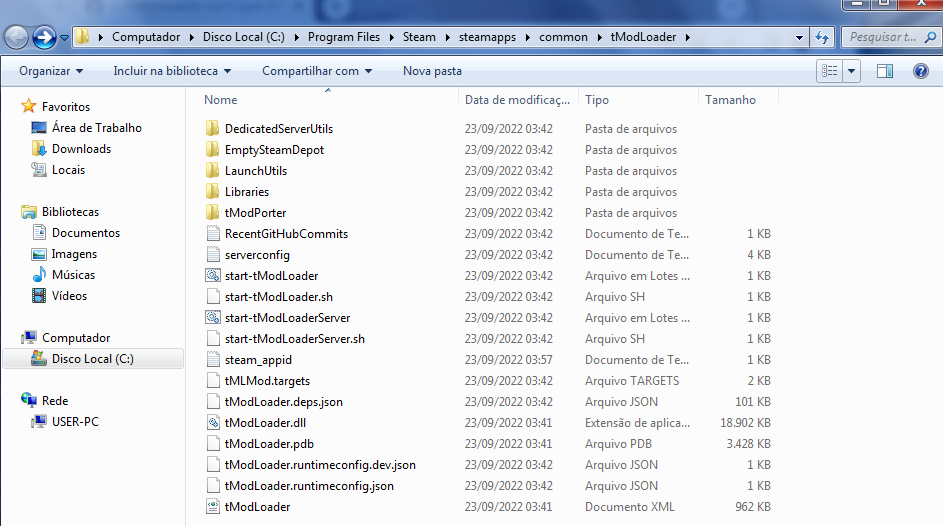Expand the arrow after Computador breadcrumb
Screen dimensions: 943x526
pos(191,37)
